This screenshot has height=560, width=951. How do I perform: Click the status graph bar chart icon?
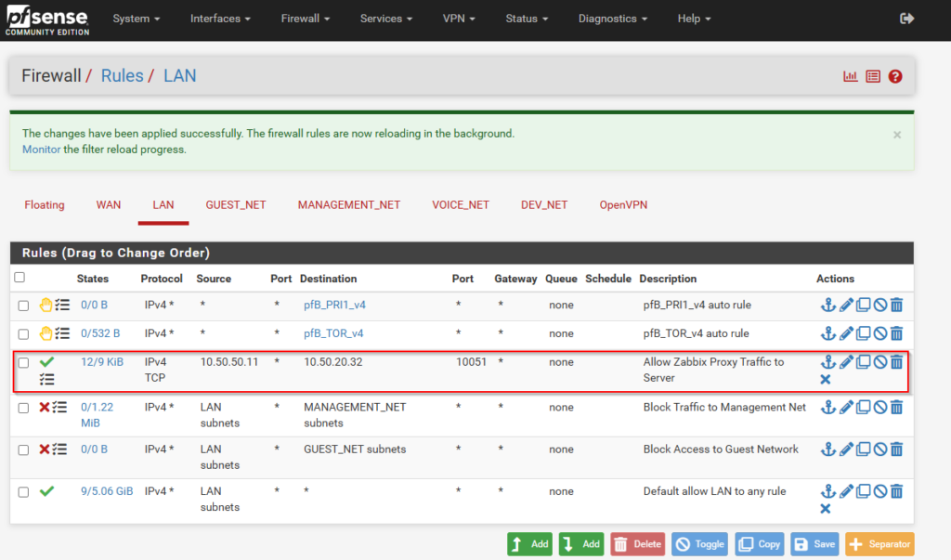coord(850,76)
